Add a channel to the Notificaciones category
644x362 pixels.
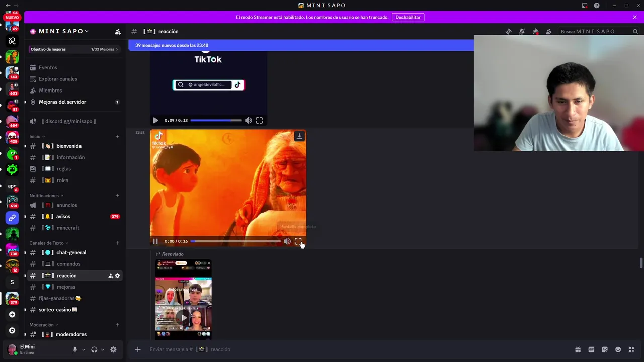point(117,196)
